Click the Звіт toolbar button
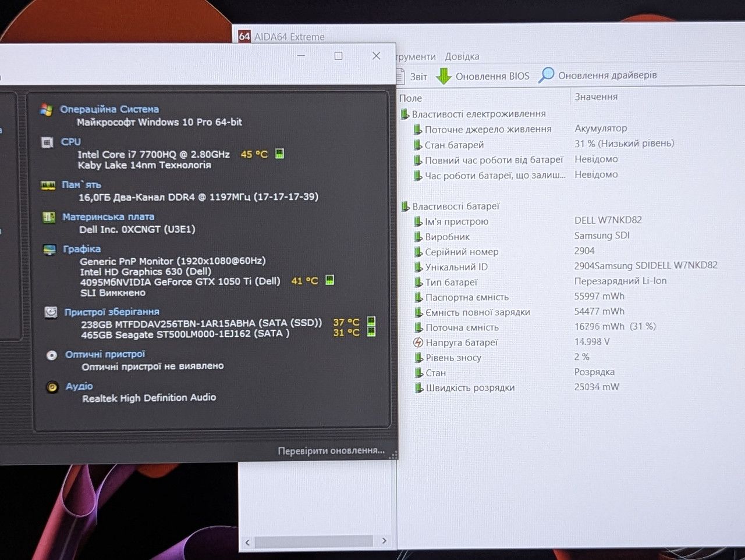 point(412,76)
